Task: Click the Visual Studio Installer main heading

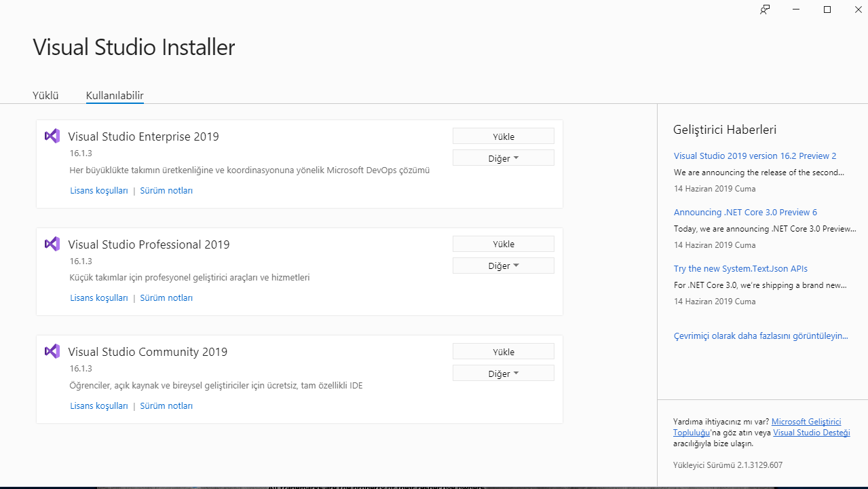Action: pyautogui.click(x=134, y=47)
